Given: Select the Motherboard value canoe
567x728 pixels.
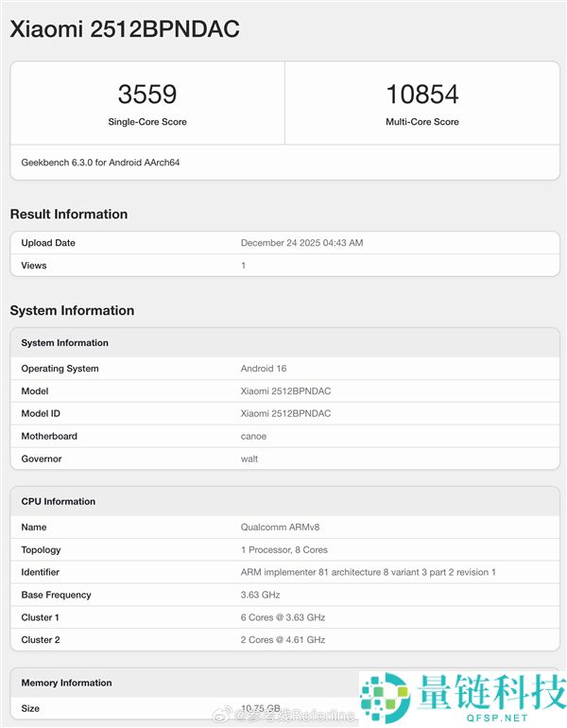Looking at the screenshot, I should coord(253,436).
